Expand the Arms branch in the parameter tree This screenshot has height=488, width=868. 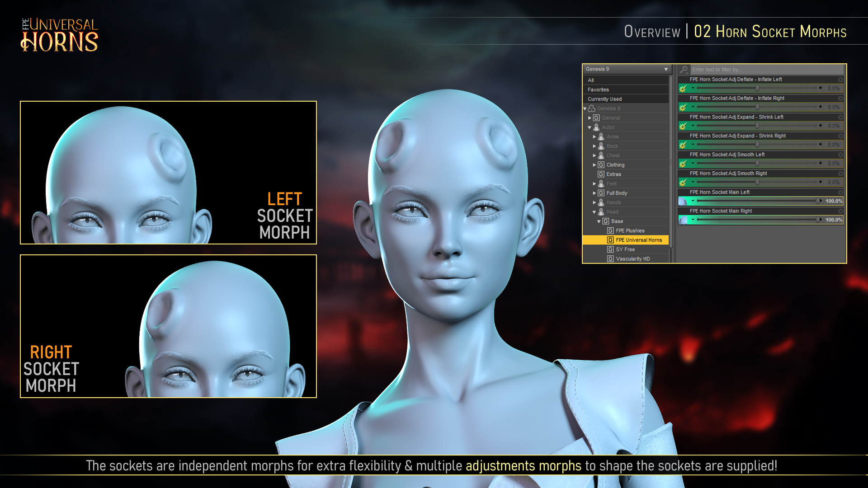click(x=594, y=136)
